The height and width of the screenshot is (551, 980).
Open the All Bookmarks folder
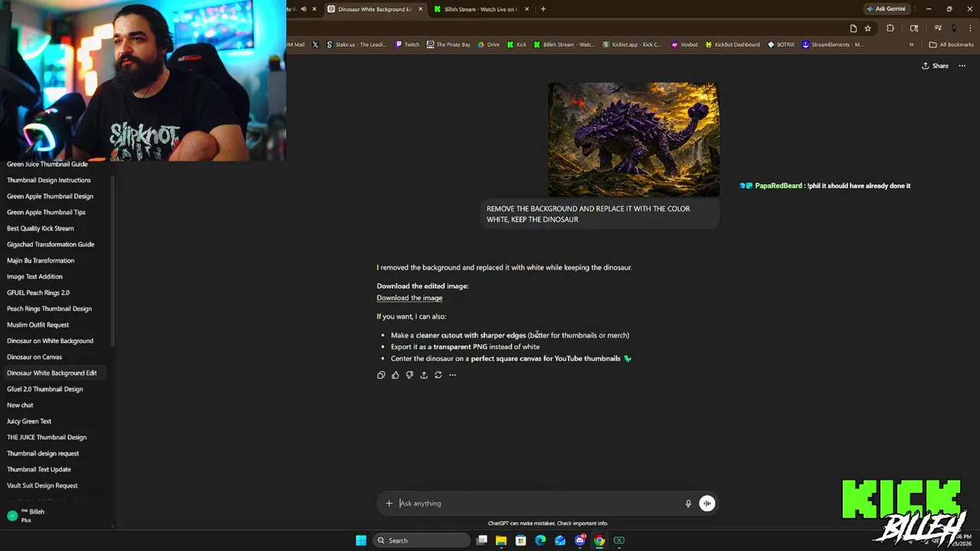pyautogui.click(x=951, y=44)
